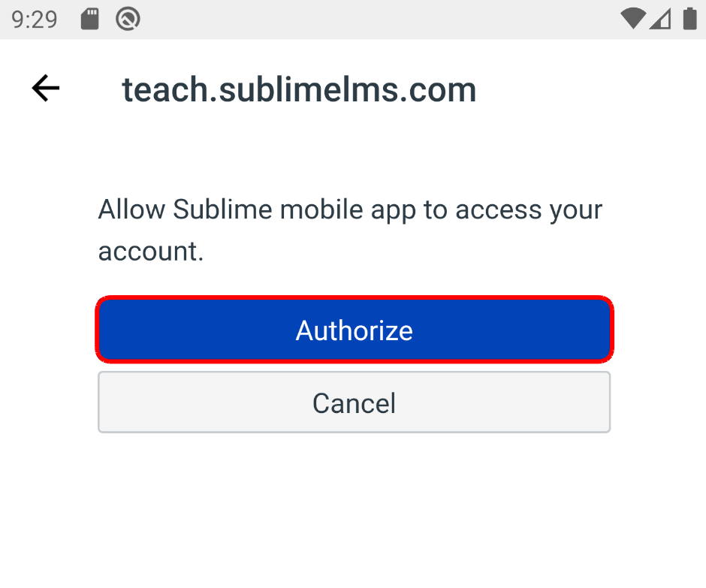The width and height of the screenshot is (706, 588).
Task: Navigate back from the authorization page
Action: point(45,89)
